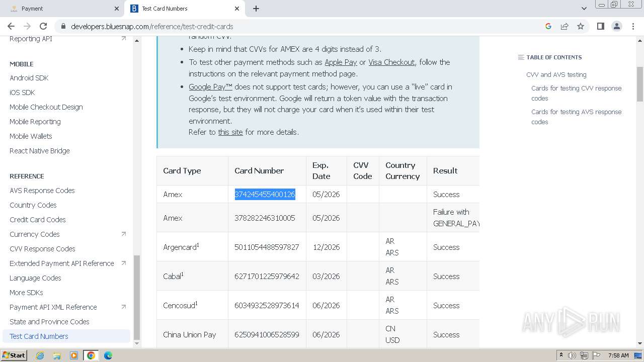644x362 pixels.
Task: Close the Payment tab
Action: click(117, 9)
